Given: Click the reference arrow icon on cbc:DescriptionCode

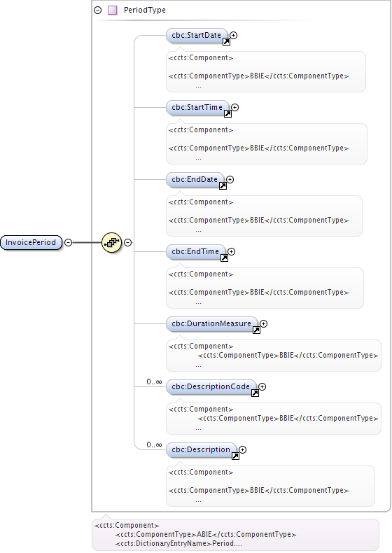Looking at the screenshot, I should [x=255, y=393].
